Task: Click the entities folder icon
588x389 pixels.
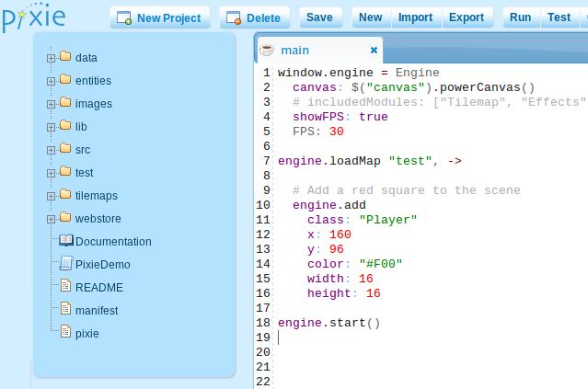Action: [65, 79]
